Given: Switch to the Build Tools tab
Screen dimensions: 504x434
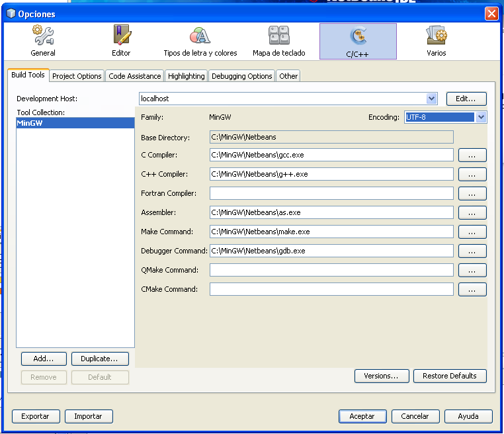Looking at the screenshot, I should 28,75.
